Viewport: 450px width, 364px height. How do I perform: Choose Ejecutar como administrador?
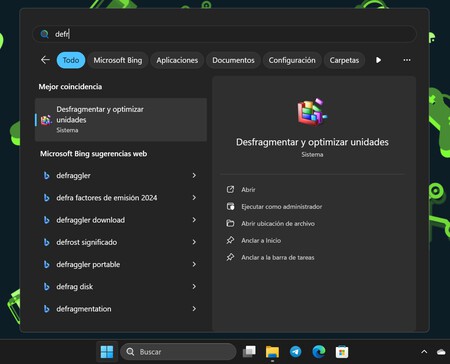[282, 207]
